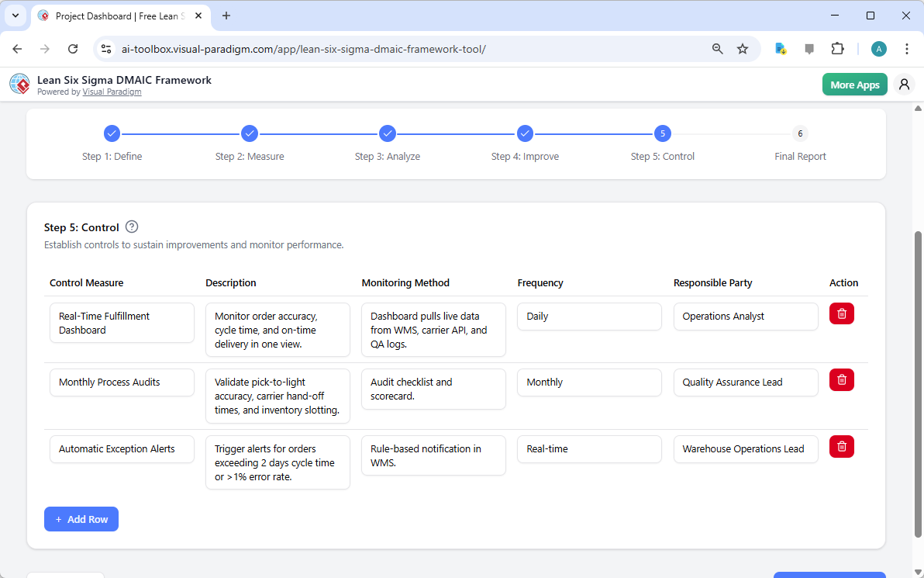The height and width of the screenshot is (578, 924).
Task: Open the Step 5: Control help icon
Action: click(x=131, y=227)
